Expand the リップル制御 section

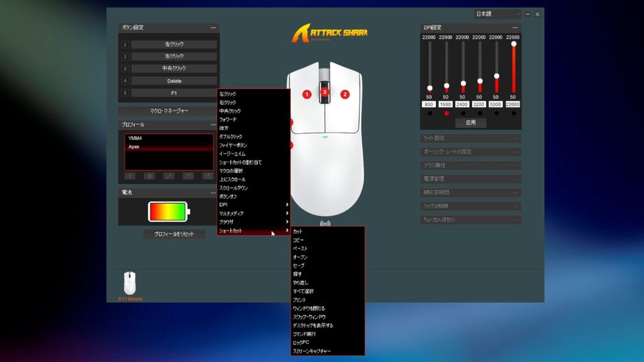click(x=470, y=206)
